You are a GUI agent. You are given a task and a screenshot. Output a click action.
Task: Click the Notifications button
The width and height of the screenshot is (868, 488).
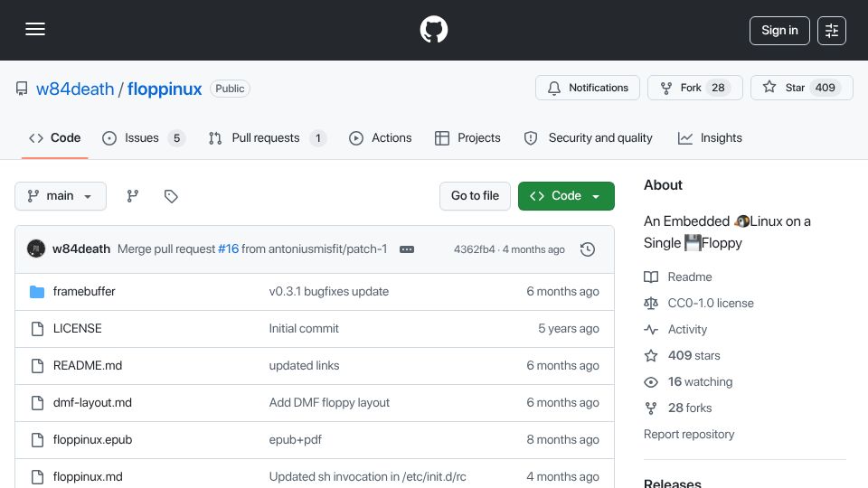pyautogui.click(x=588, y=88)
